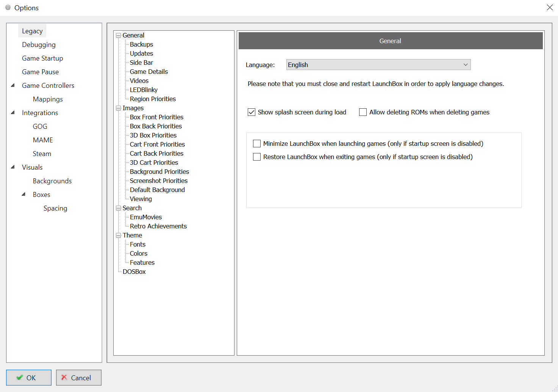Click the Options gear icon in title bar
Screen dimensions: 558x392
(x=8, y=8)
